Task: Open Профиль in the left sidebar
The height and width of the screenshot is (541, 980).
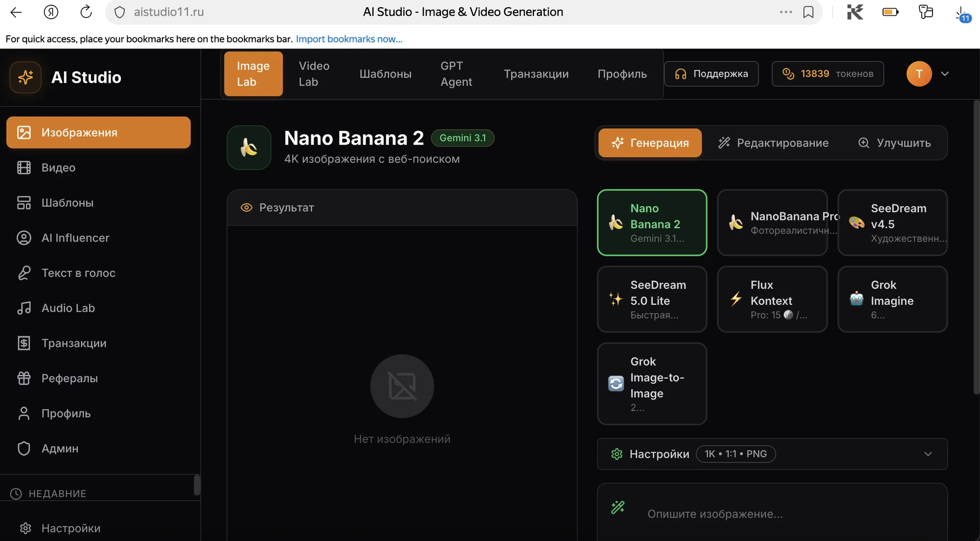Action: (99, 413)
